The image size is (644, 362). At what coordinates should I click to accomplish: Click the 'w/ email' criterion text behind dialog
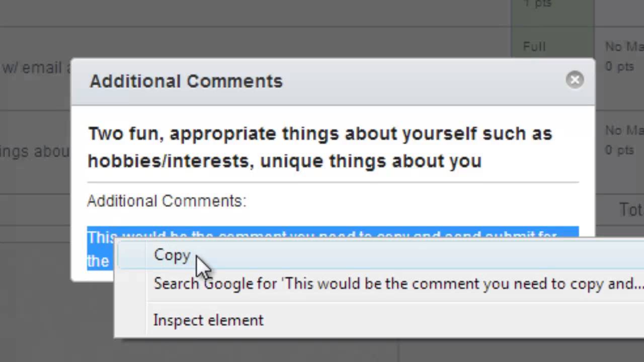(x=32, y=67)
